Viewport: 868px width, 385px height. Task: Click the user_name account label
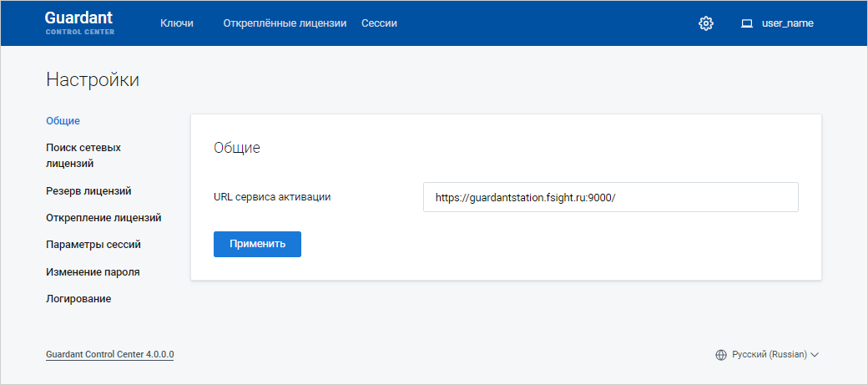(787, 23)
